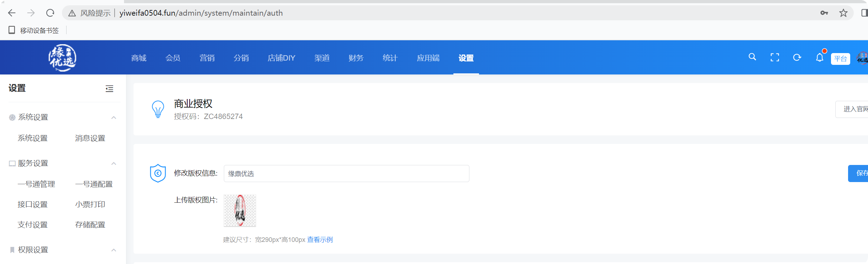Image resolution: width=868 pixels, height=264 pixels.
Task: Collapse the 服务设置 sidebar group
Action: point(114,164)
